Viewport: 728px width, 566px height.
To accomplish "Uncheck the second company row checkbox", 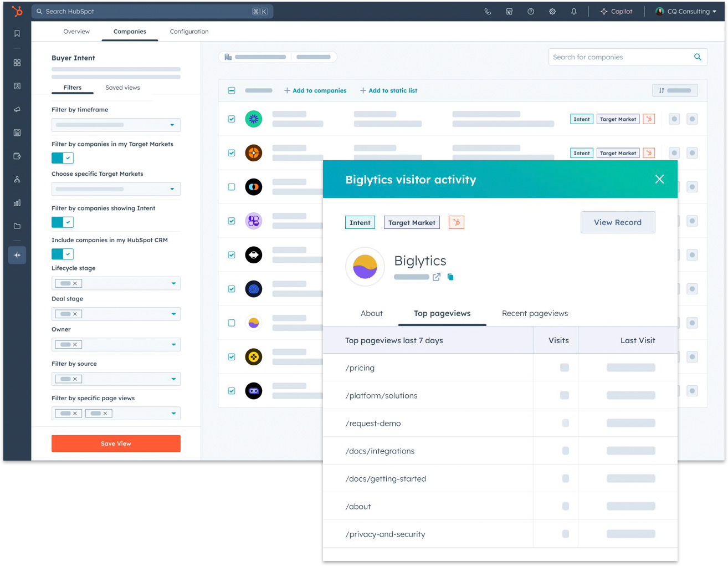I will point(232,153).
